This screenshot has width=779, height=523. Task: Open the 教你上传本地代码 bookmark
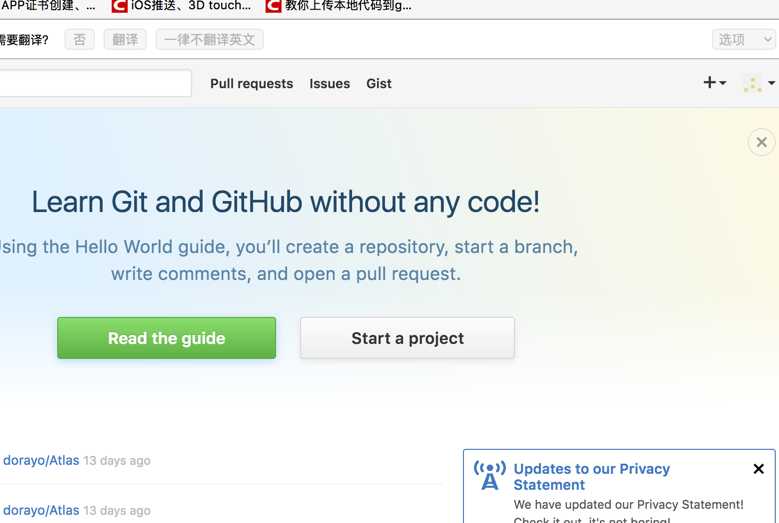coord(339,6)
